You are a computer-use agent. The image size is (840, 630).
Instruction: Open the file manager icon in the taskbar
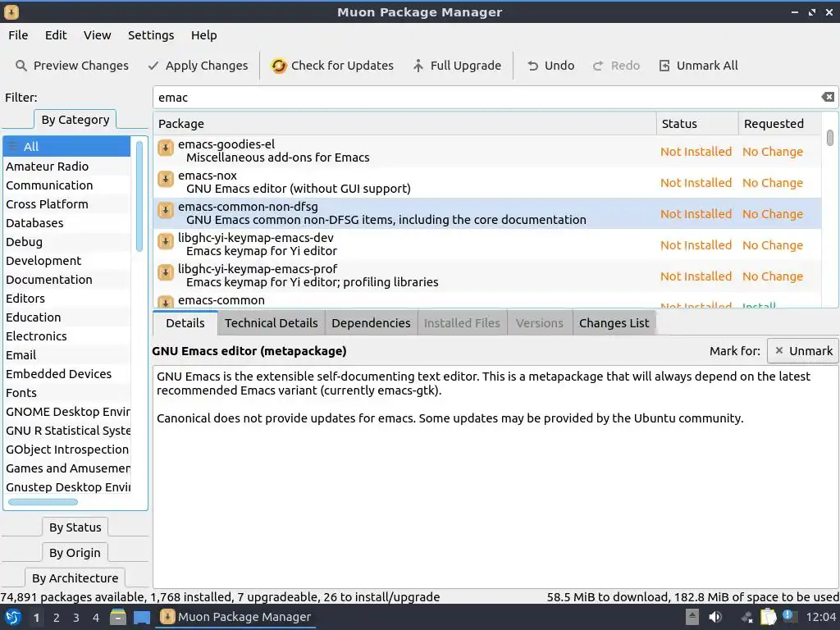(118, 617)
